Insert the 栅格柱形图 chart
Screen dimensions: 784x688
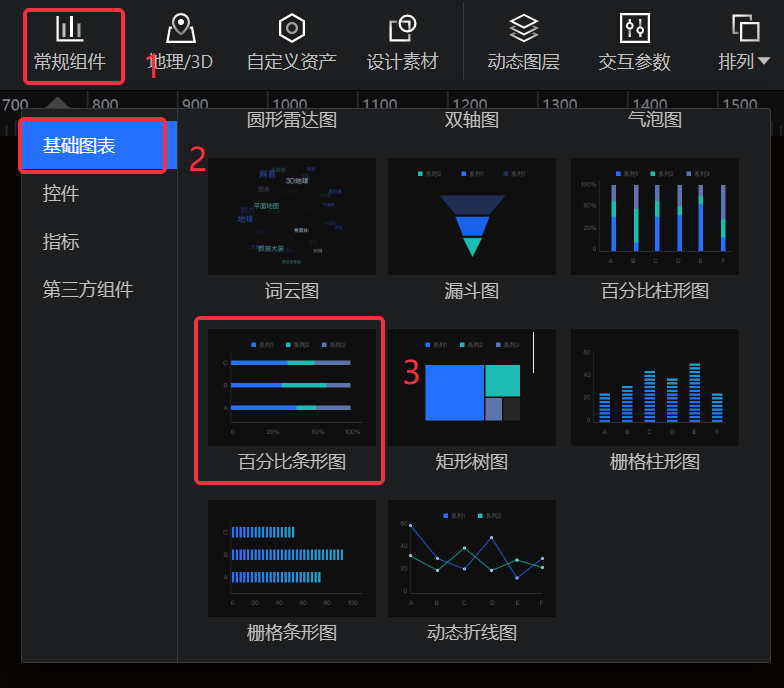pos(655,388)
